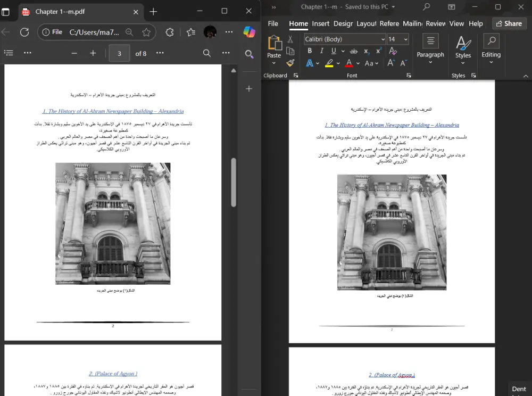This screenshot has height=396, width=532.
Task: Switch to the Insert ribbon tab
Action: coord(321,23)
